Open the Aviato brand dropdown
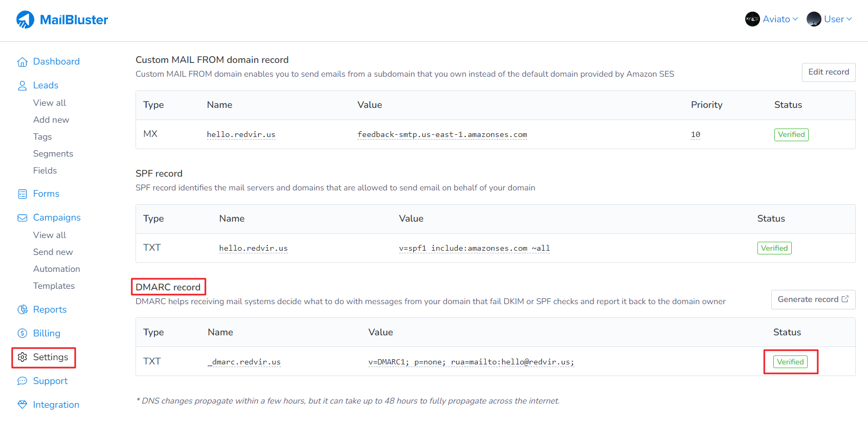The width and height of the screenshot is (868, 439). pos(779,19)
